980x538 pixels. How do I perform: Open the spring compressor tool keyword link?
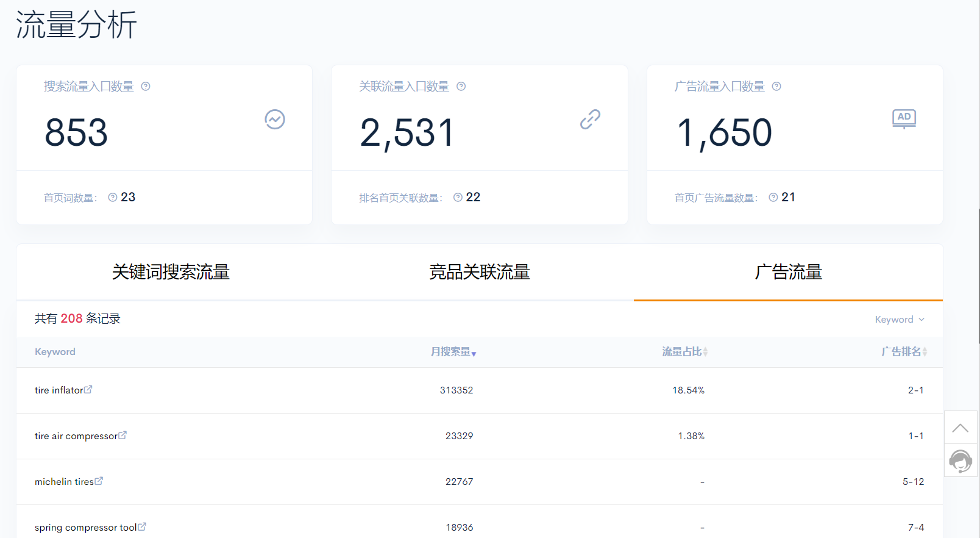[86, 528]
